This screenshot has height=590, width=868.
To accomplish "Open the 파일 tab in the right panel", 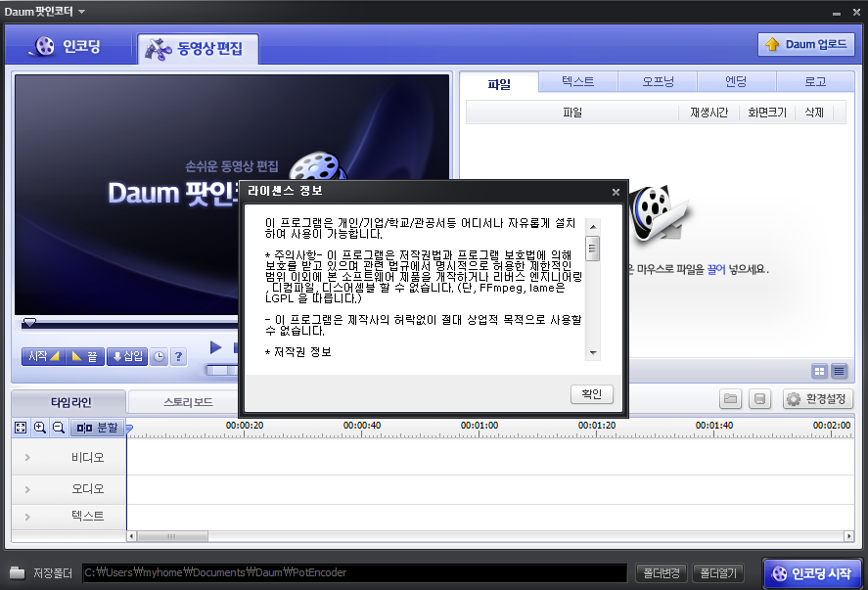I will (x=499, y=83).
